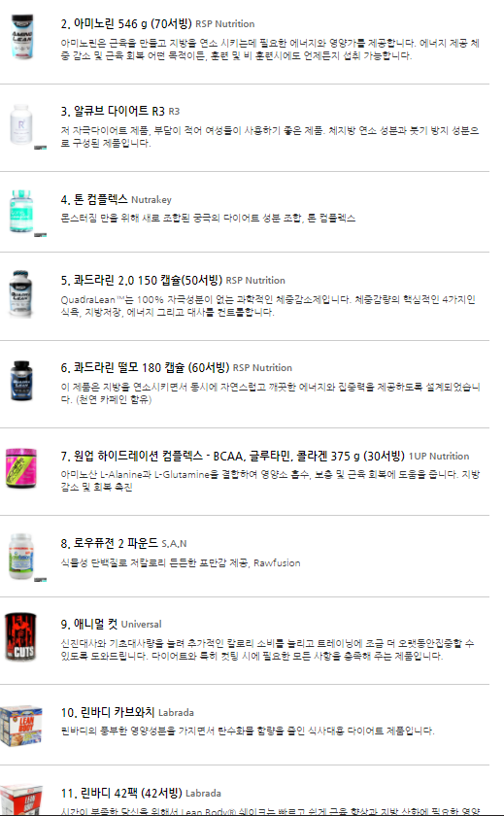Image resolution: width=504 pixels, height=816 pixels.
Task: Open the 콰드라린 2.0 product thumbnail
Action: tap(20, 293)
